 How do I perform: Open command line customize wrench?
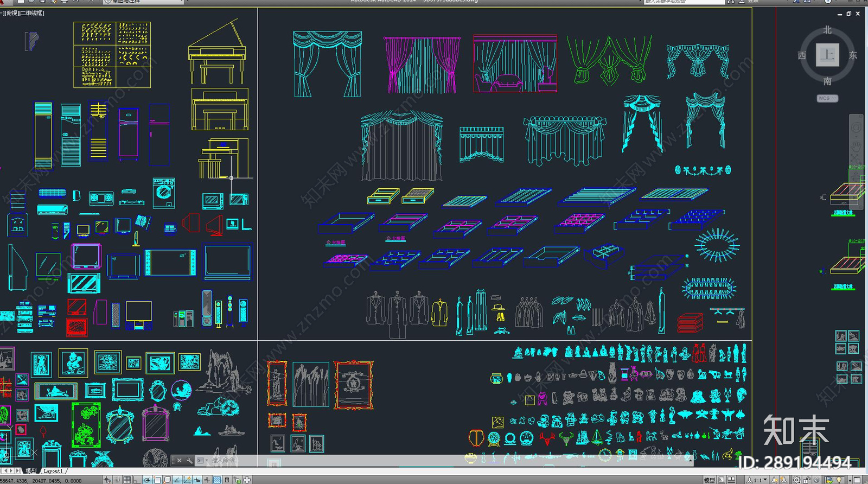pos(189,460)
